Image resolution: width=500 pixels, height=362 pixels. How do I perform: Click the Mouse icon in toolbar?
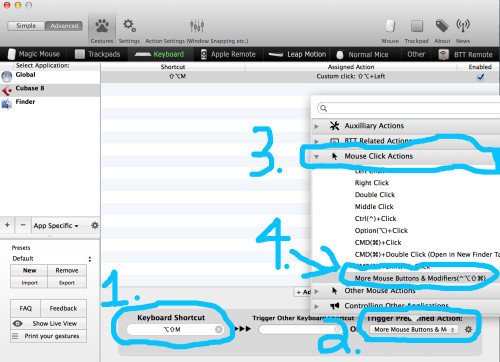[390, 26]
